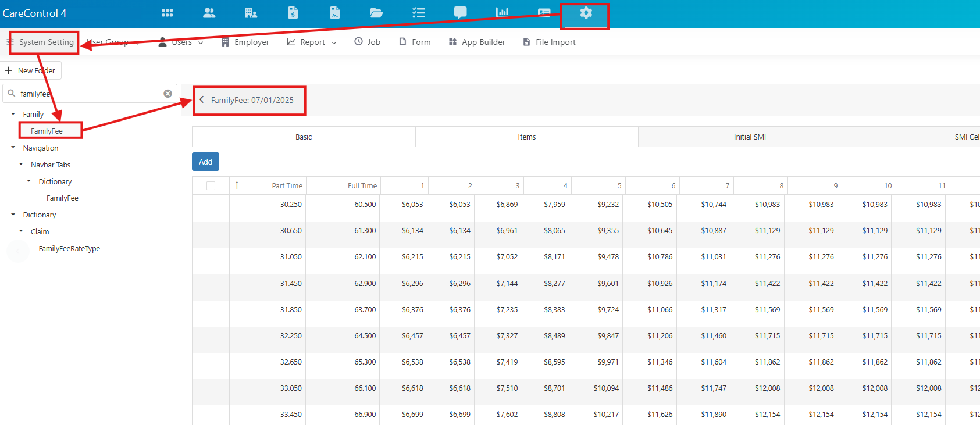Open the File Import menu item
980x425 pixels.
tap(549, 42)
